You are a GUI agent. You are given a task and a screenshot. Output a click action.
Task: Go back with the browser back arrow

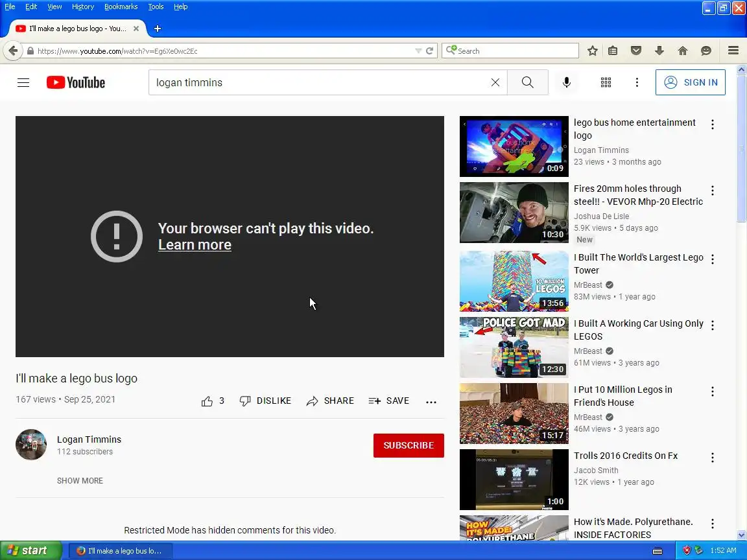click(x=13, y=51)
